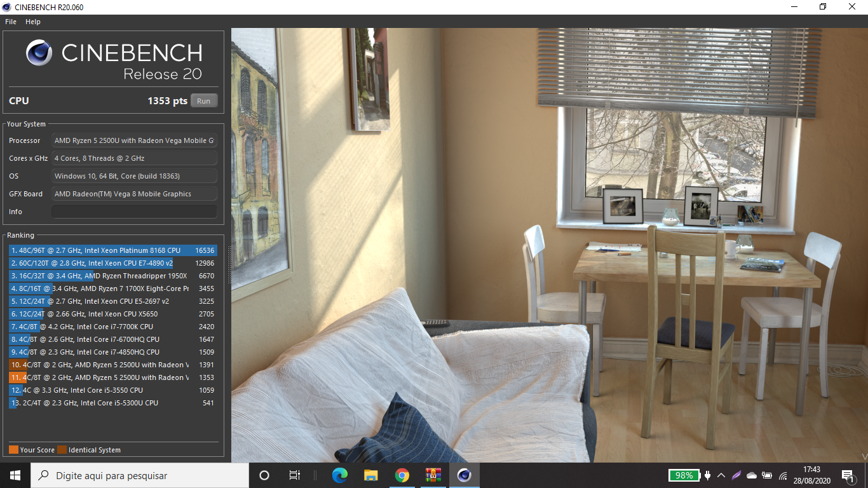Select the Cores x GHz value field

tap(134, 158)
